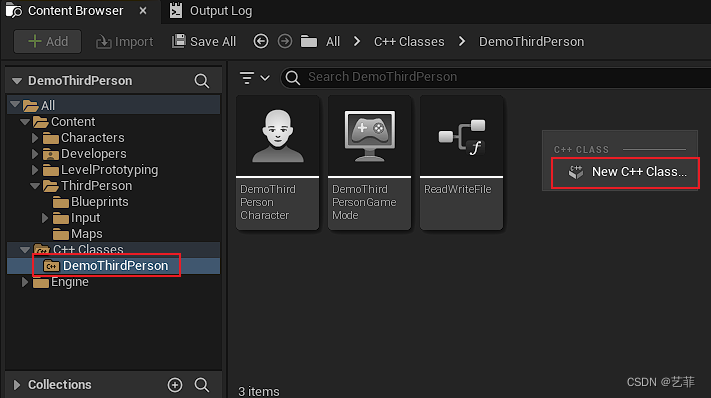711x398 pixels.
Task: Click the sources panel search magnifier icon
Action: click(x=201, y=81)
